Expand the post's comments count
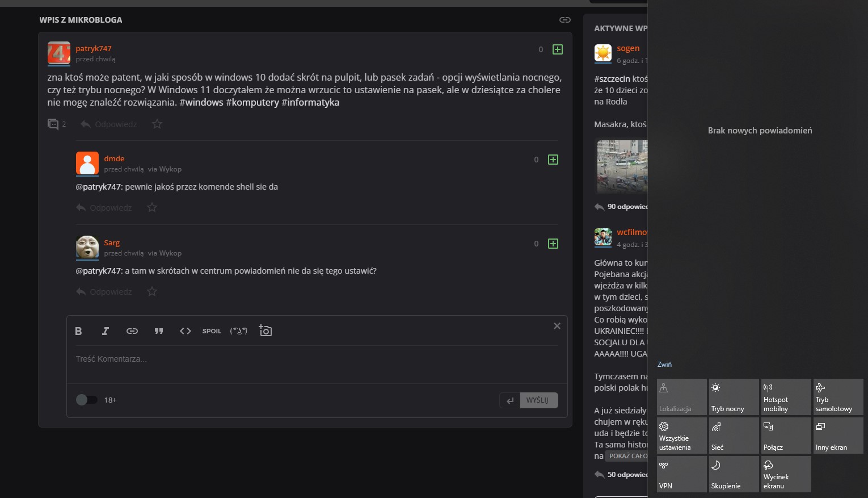This screenshot has width=868, height=498. [57, 124]
